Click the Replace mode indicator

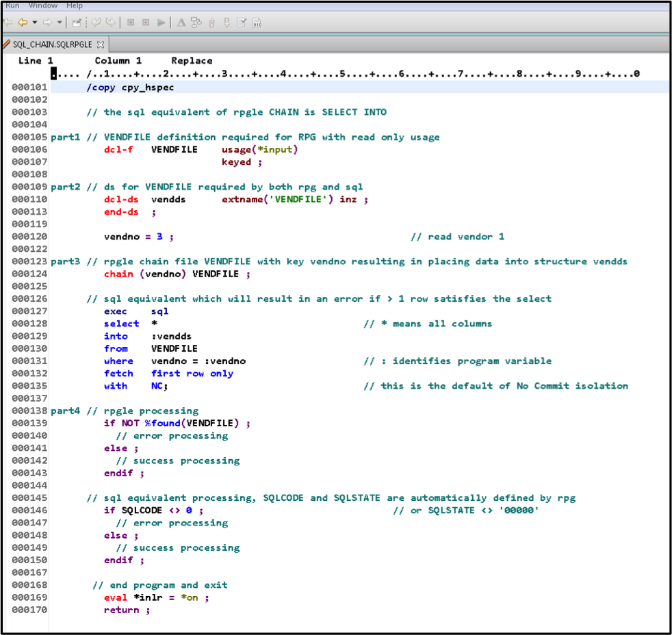click(191, 60)
